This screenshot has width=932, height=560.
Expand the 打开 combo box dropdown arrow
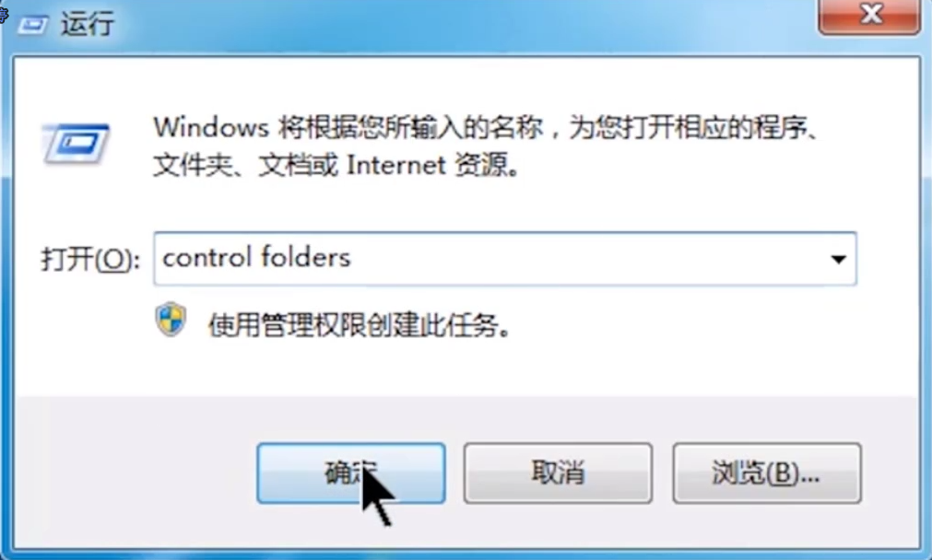coord(838,259)
